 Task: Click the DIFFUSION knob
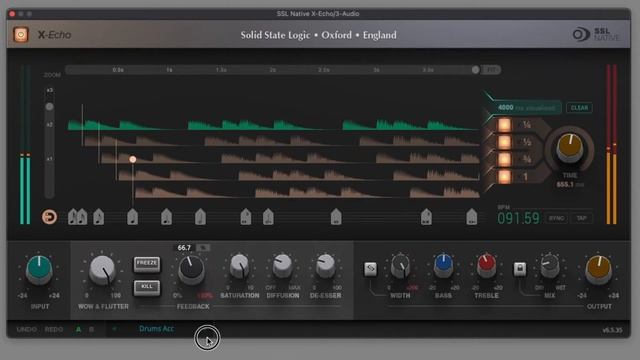click(282, 266)
